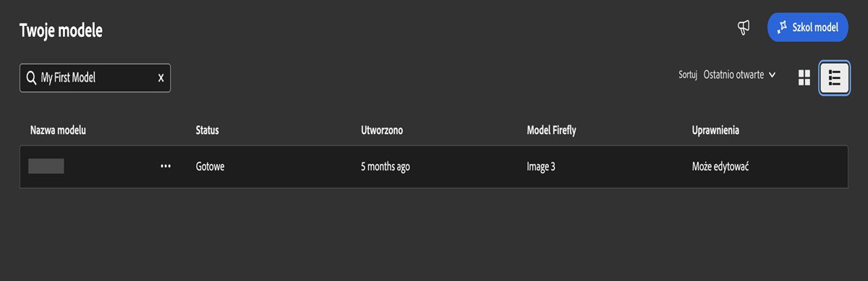Click the Szkol model button

807,28
